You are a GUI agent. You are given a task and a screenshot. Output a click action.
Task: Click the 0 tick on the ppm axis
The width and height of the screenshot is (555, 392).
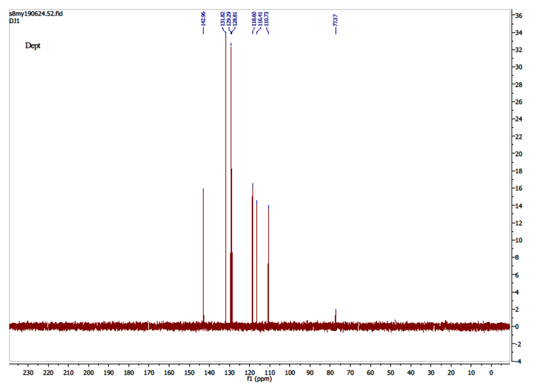pyautogui.click(x=491, y=372)
